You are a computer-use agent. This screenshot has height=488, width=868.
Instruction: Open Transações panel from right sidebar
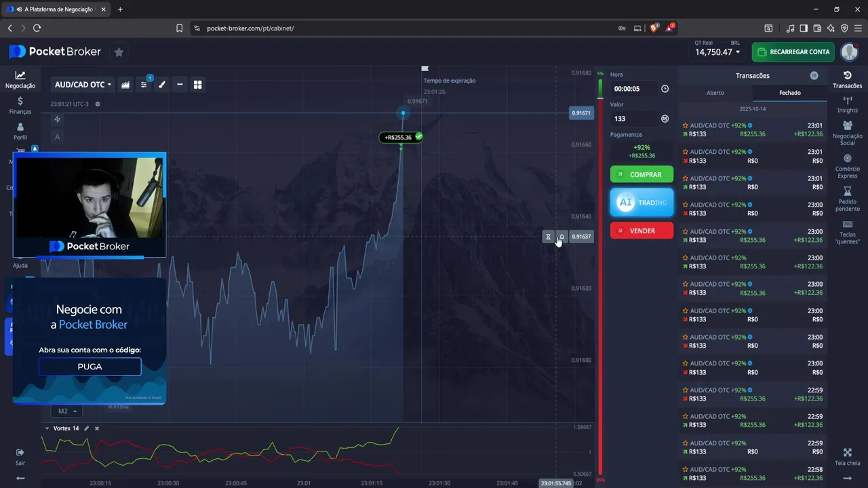point(847,80)
